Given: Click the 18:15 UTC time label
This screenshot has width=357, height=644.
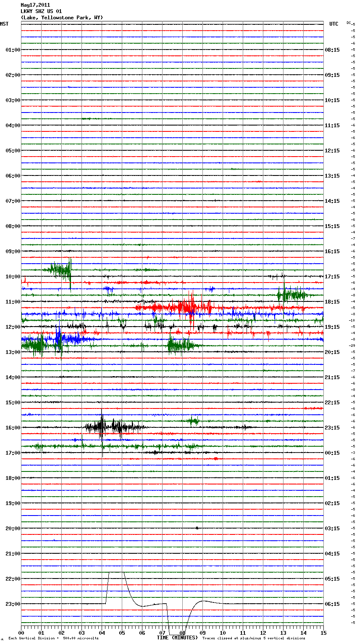Looking at the screenshot, I should coord(332,302).
